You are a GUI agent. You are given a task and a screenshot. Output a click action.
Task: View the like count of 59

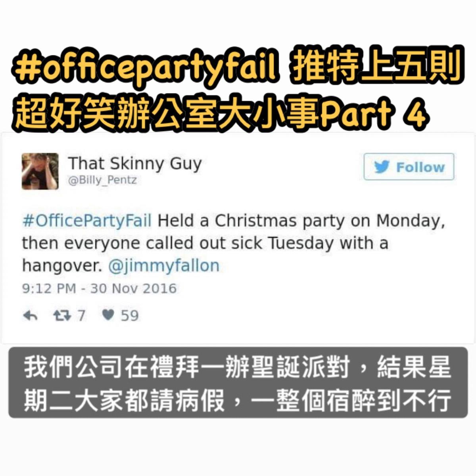tap(130, 316)
